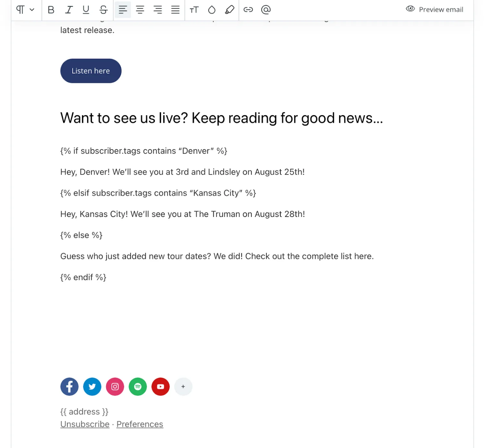Click the YouTube social icon

pyautogui.click(x=160, y=386)
